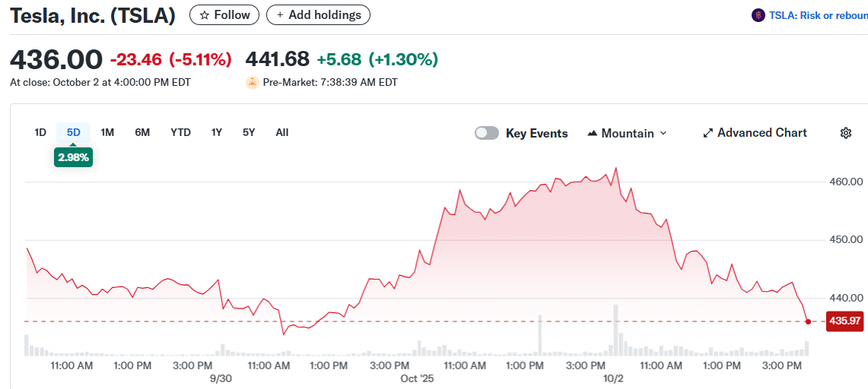This screenshot has width=868, height=389.
Task: Click the pre-market sun icon
Action: [x=253, y=82]
